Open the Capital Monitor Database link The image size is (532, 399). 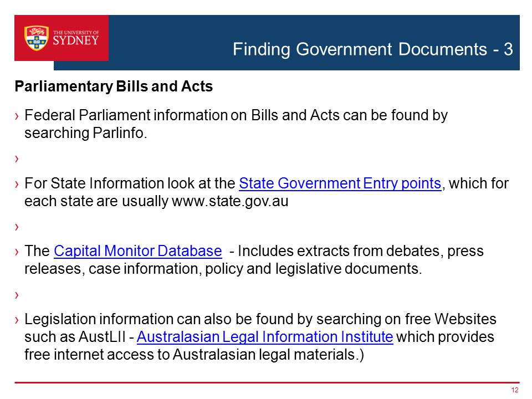point(138,251)
